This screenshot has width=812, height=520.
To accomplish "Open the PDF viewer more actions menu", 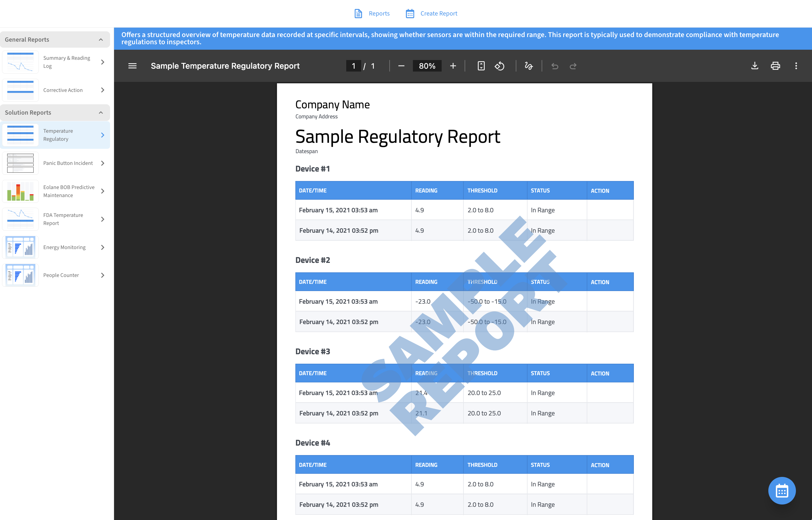I will [x=796, y=66].
